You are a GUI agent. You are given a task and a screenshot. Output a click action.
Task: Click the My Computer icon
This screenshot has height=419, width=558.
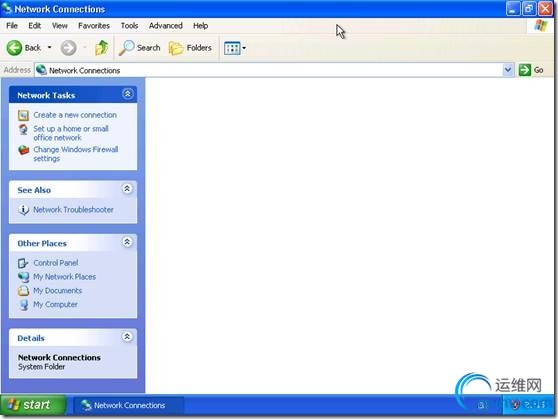coord(23,305)
